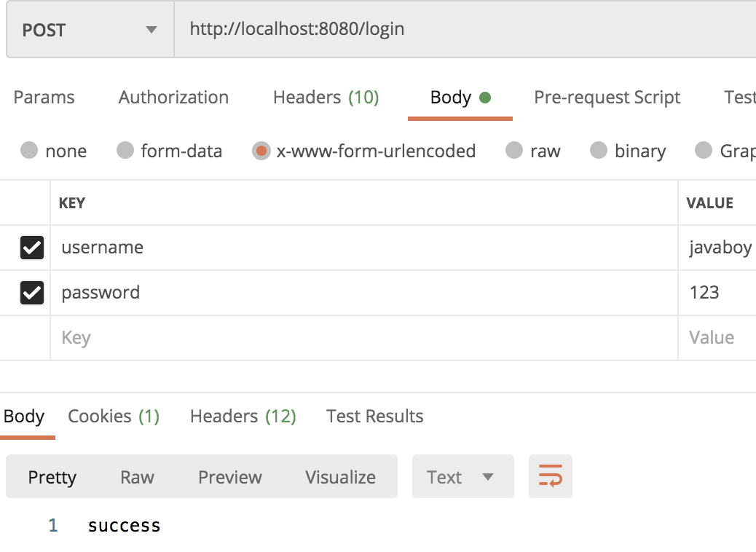Viewport: 756px width, 552px height.
Task: Uncheck the username row checkbox
Action: (x=32, y=248)
